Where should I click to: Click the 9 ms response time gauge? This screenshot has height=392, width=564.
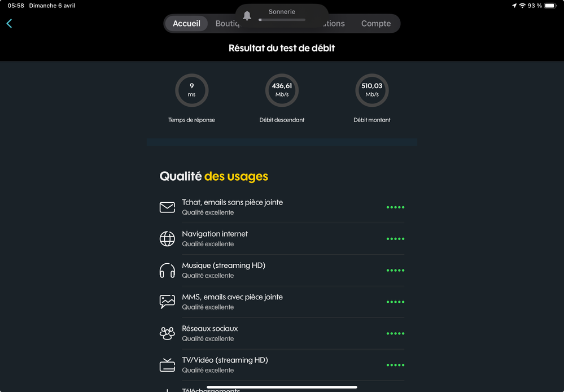(191, 90)
